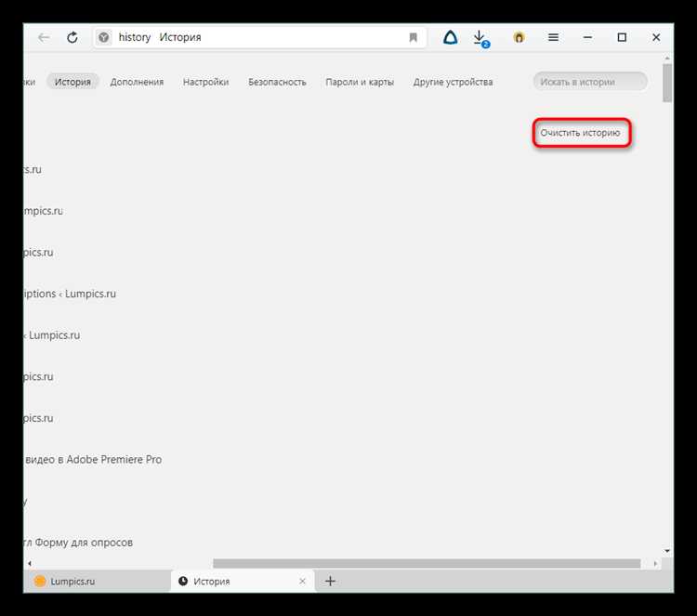
Task: Open the Настройки tab
Action: pos(205,82)
